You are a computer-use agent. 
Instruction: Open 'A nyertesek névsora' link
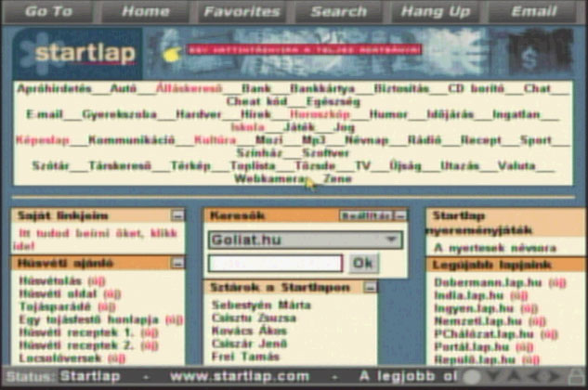click(495, 248)
